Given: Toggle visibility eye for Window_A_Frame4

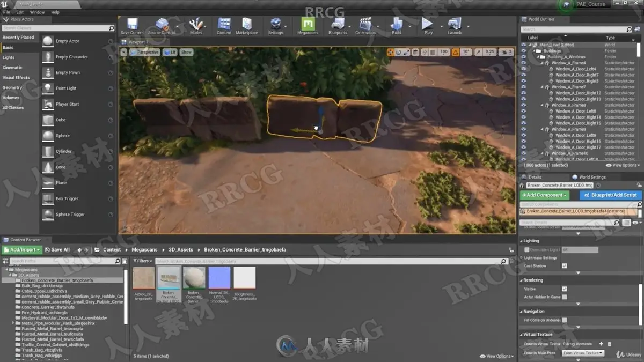Looking at the screenshot, I should [524, 63].
